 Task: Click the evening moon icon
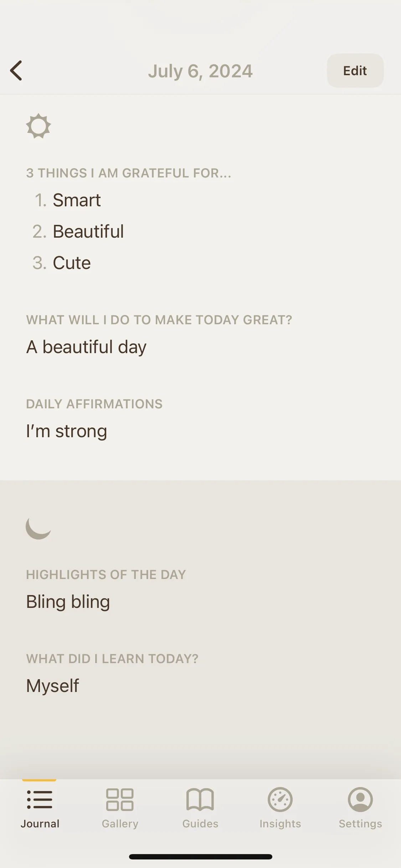(38, 528)
